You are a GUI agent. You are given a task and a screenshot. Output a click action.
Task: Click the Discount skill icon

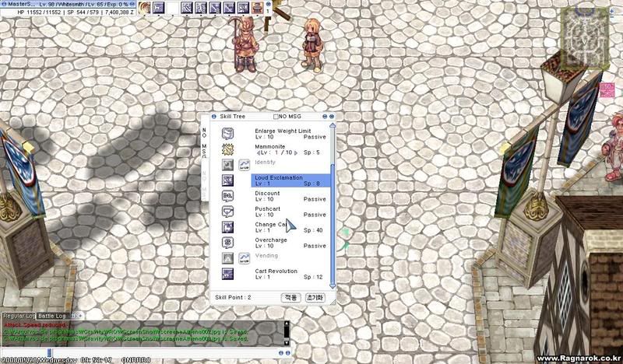227,196
